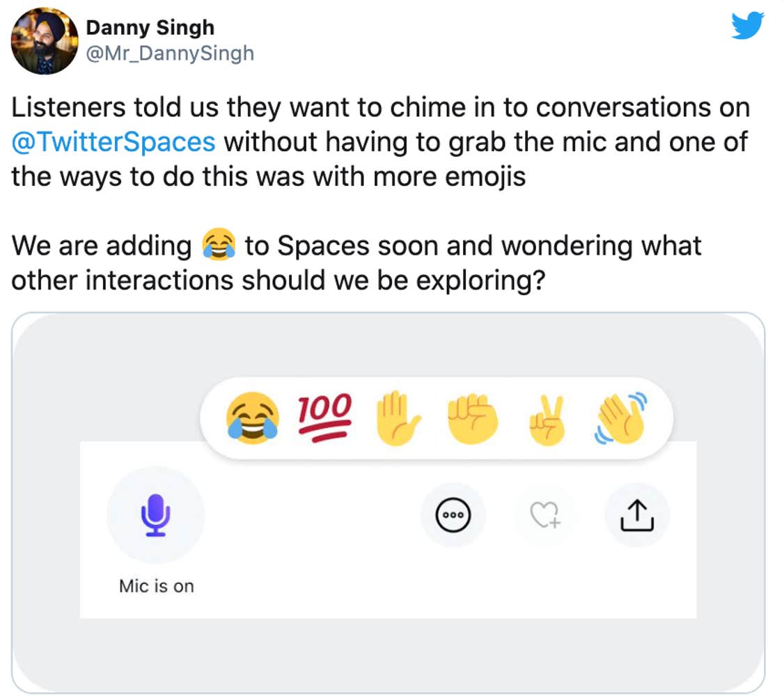Open Danny Singh's profile picture
This screenshot has height=696, width=784.
click(x=44, y=41)
